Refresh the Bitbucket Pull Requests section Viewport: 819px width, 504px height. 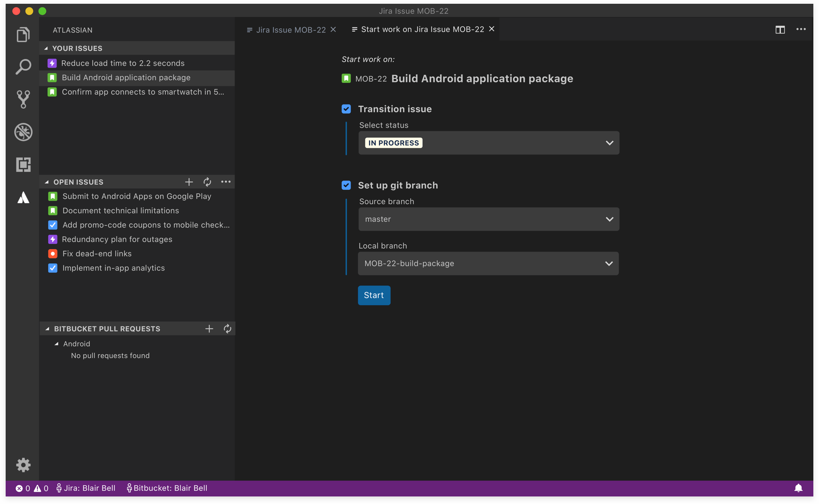click(228, 328)
